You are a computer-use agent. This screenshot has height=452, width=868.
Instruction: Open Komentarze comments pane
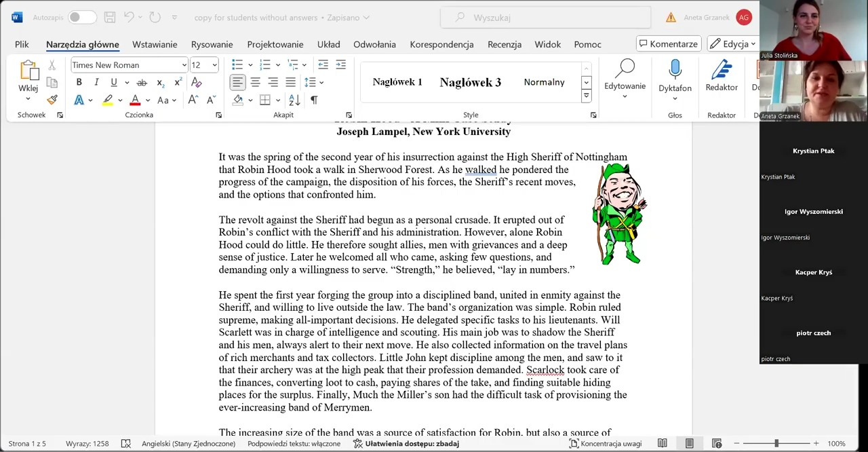coord(669,43)
